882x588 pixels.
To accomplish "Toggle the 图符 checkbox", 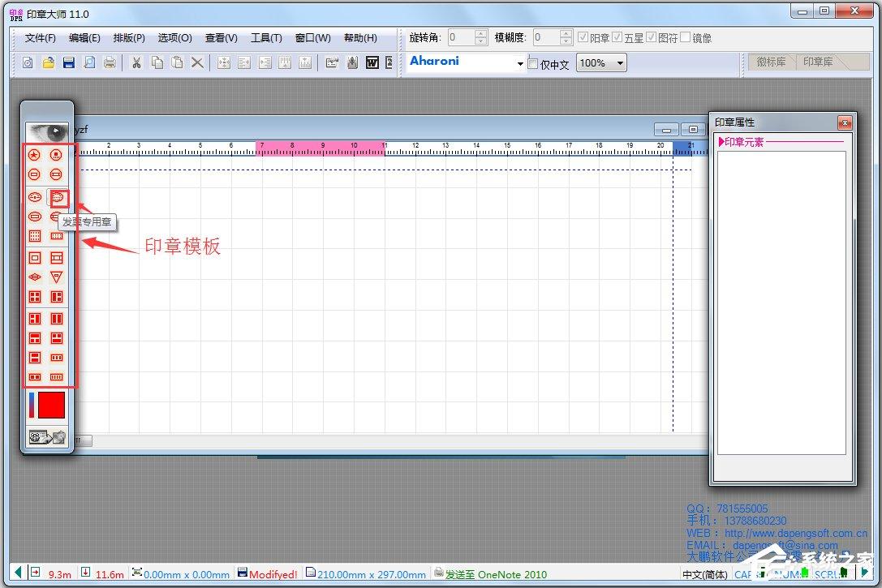I will click(x=652, y=37).
